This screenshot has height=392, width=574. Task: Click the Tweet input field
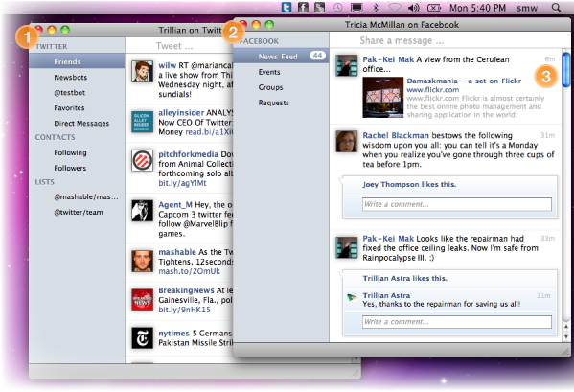[178, 46]
